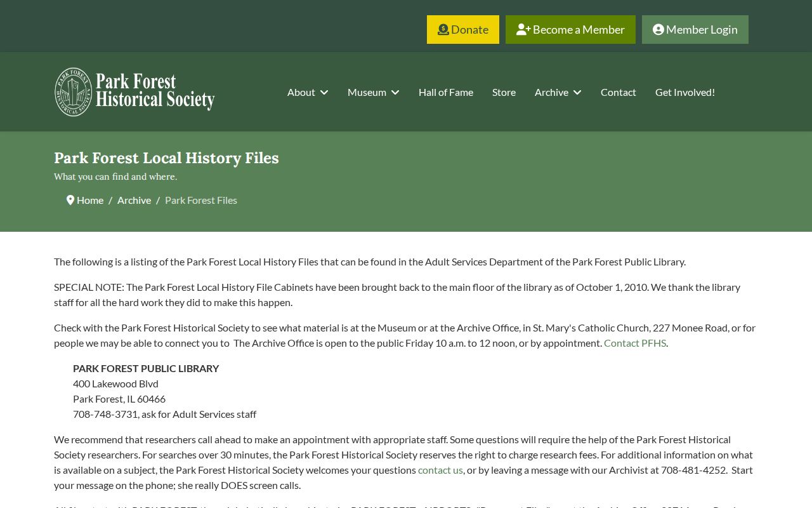Go to the Store page

tap(504, 92)
